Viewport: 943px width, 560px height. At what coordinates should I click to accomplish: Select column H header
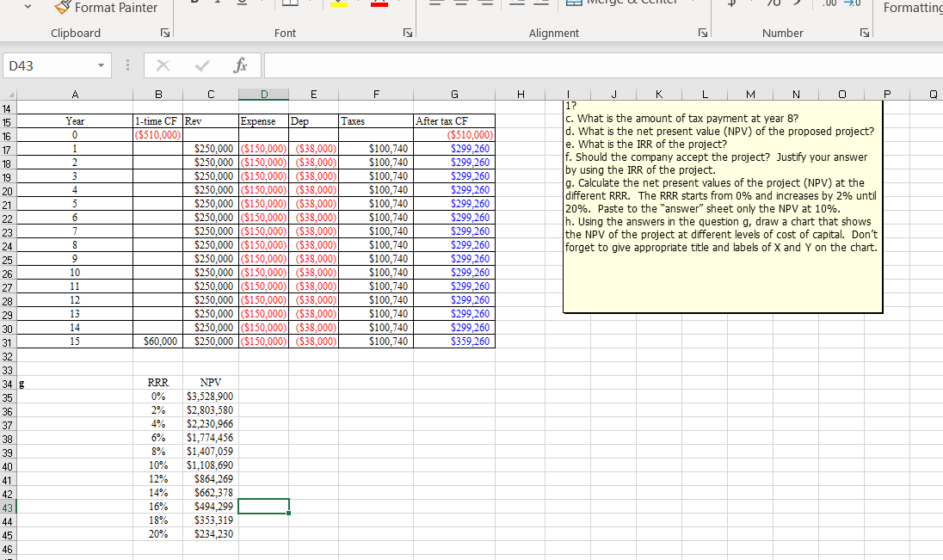(521, 95)
